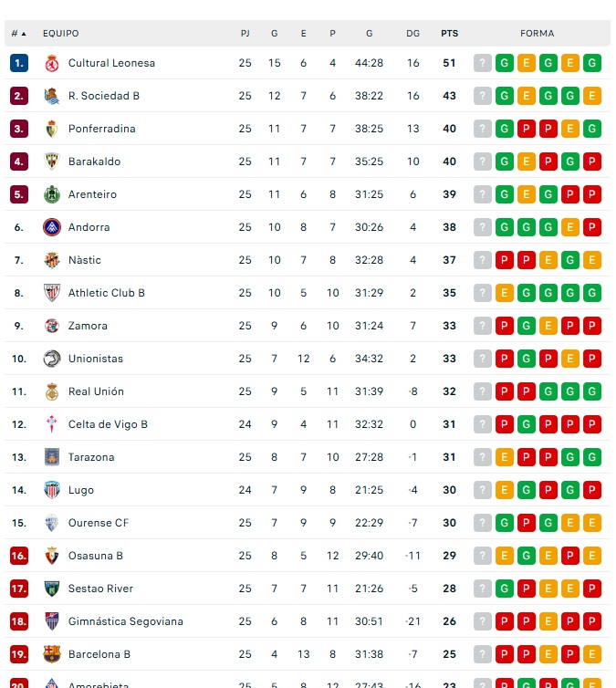
Task: Open the Nàstic team link
Action: click(85, 260)
